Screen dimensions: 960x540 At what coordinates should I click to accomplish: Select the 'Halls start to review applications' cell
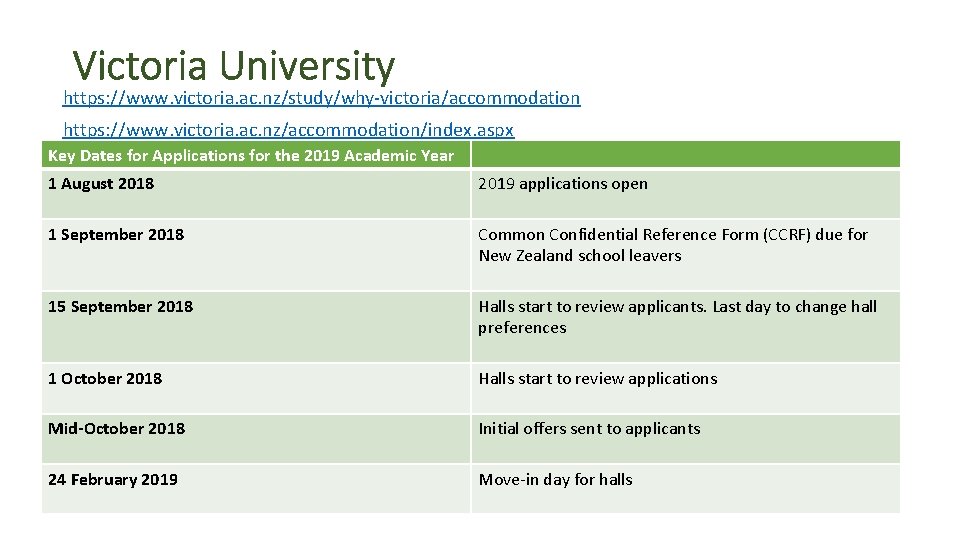[x=686, y=388]
